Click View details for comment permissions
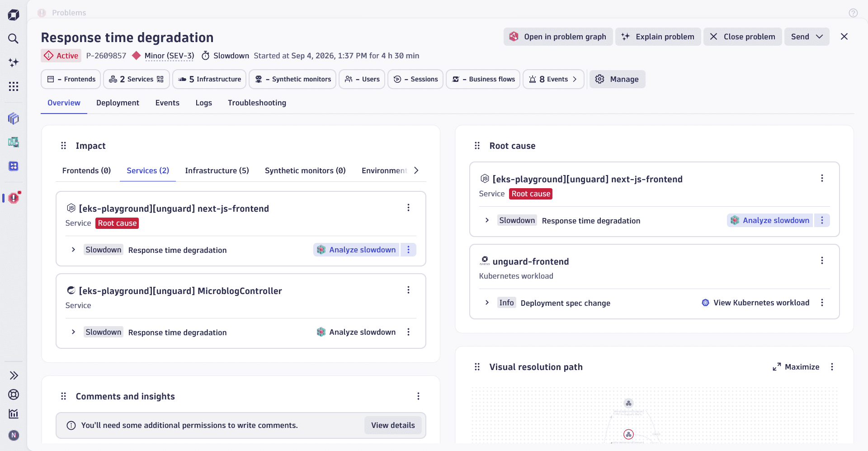 (393, 425)
